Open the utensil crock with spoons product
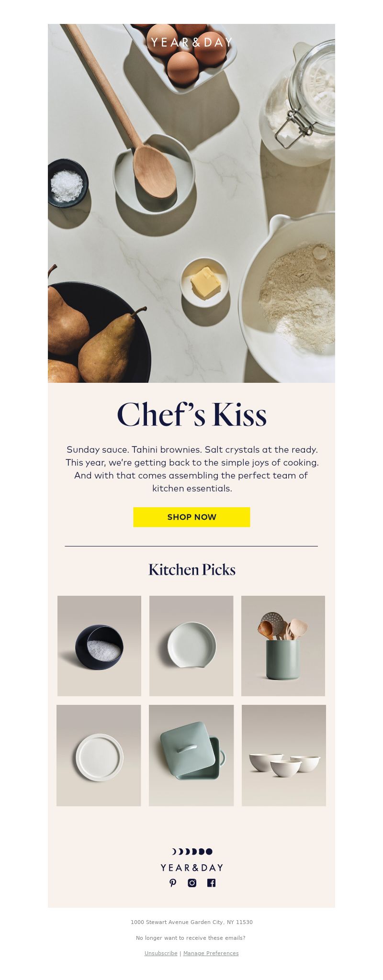Screen dimensions: 383x980 pyautogui.click(x=283, y=646)
